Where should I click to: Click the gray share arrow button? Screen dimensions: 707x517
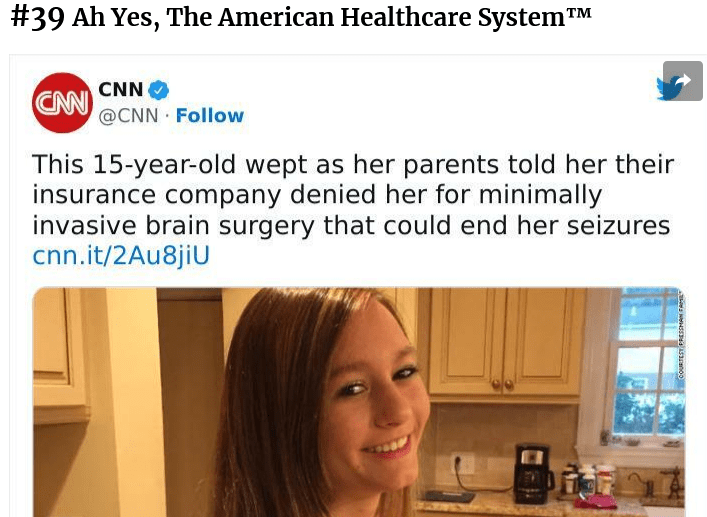tap(683, 81)
